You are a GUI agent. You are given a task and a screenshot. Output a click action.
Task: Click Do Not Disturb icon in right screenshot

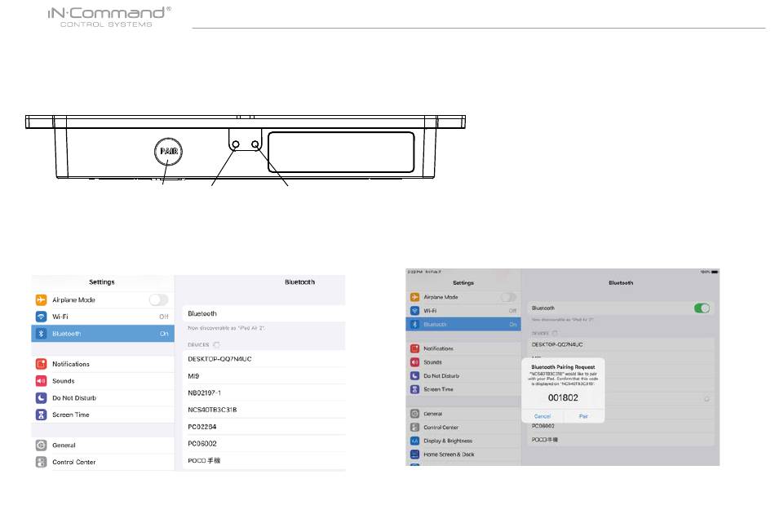point(414,376)
